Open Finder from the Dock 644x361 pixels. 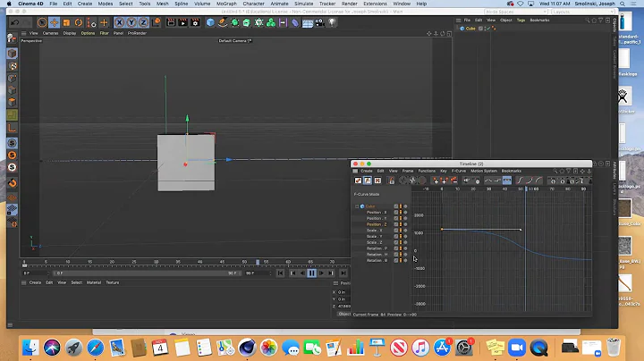[30, 348]
